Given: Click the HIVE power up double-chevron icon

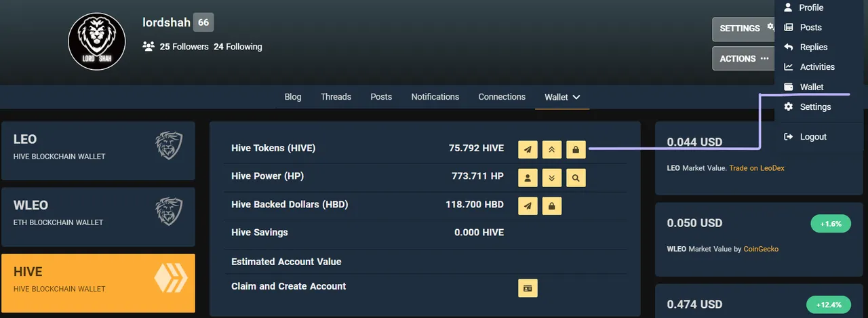Looking at the screenshot, I should pyautogui.click(x=552, y=149).
